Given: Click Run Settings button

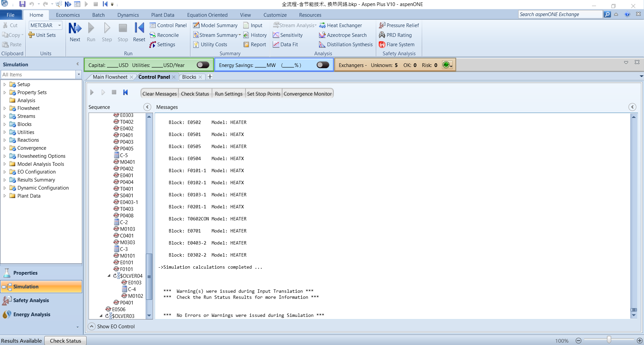Looking at the screenshot, I should click(x=229, y=94).
